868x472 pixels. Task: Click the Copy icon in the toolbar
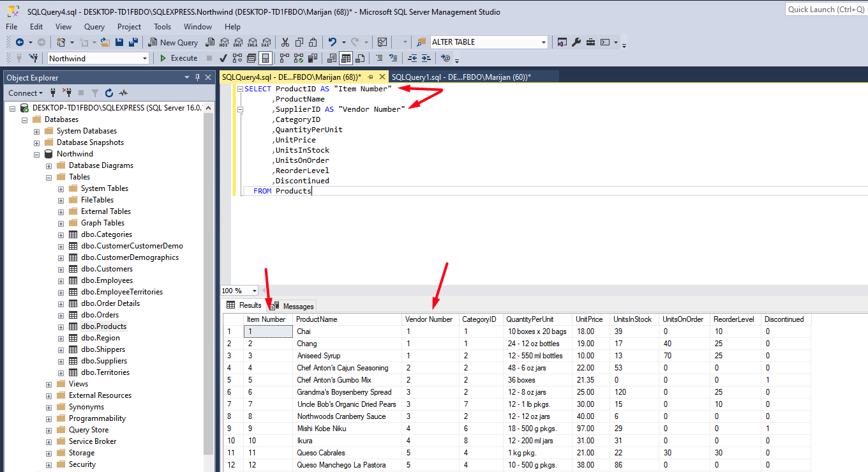[x=299, y=42]
